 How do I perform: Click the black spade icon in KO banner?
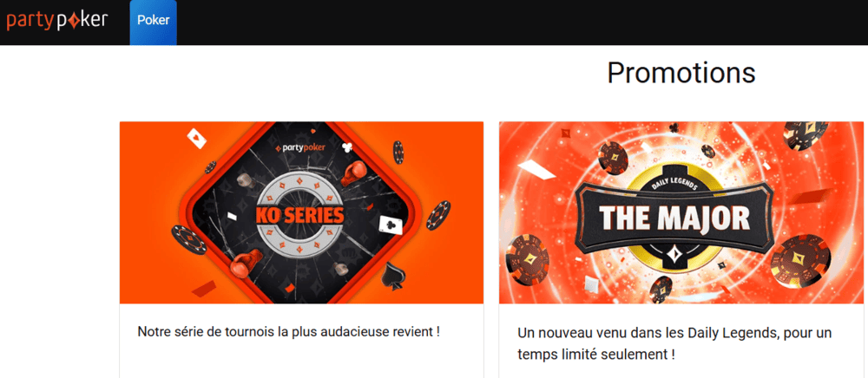pos(393,273)
